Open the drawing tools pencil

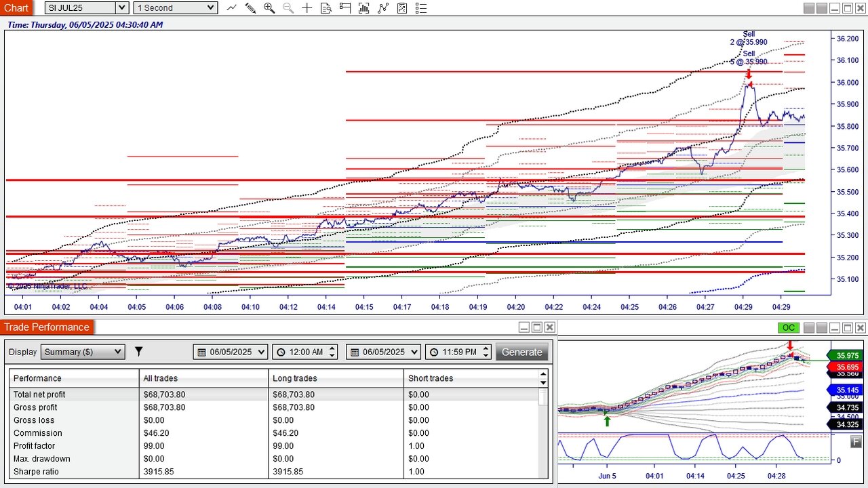tap(250, 8)
